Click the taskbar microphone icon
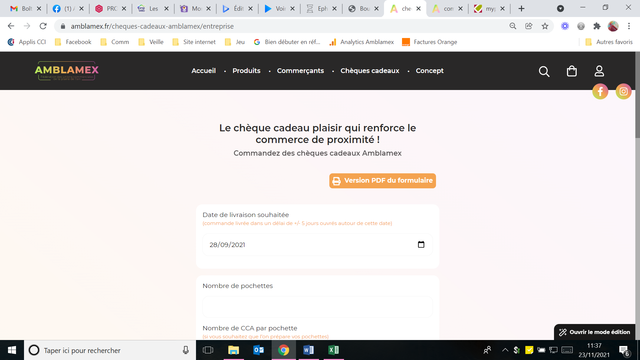Image resolution: width=640 pixels, height=360 pixels. pos(186,350)
